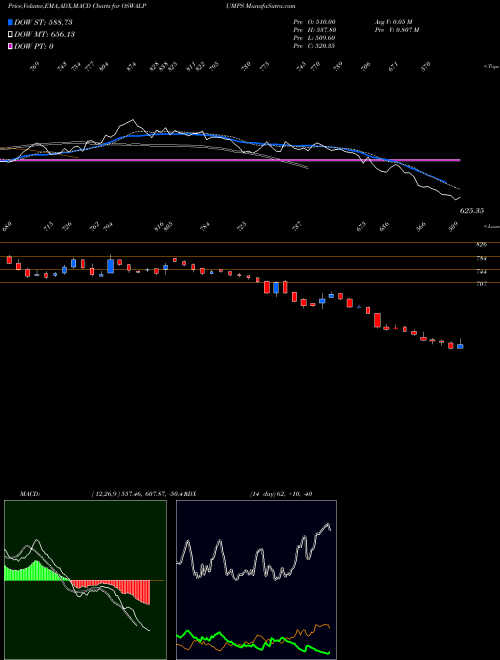
Task: Click the magenta horizontal line on EMA chart
Action: [x=230, y=160]
